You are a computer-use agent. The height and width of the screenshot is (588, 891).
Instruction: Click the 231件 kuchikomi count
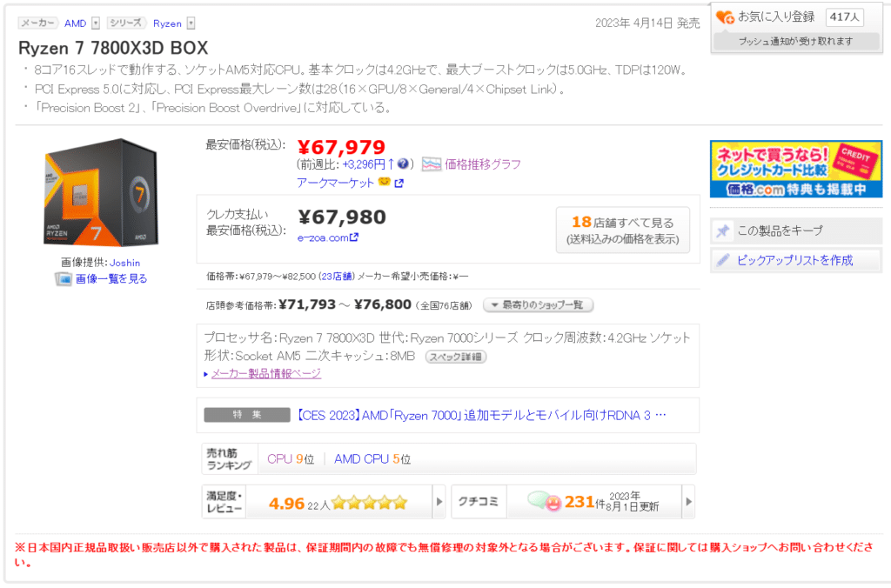pyautogui.click(x=584, y=502)
